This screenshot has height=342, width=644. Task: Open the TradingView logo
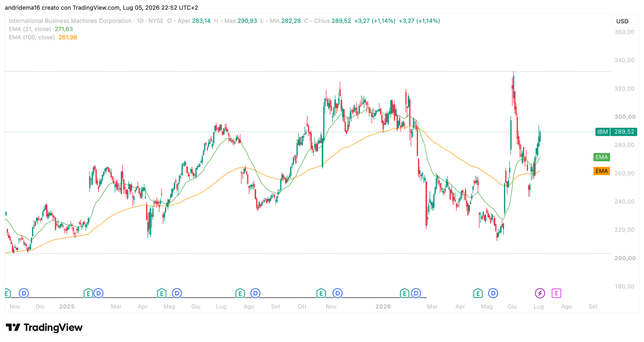(44, 328)
